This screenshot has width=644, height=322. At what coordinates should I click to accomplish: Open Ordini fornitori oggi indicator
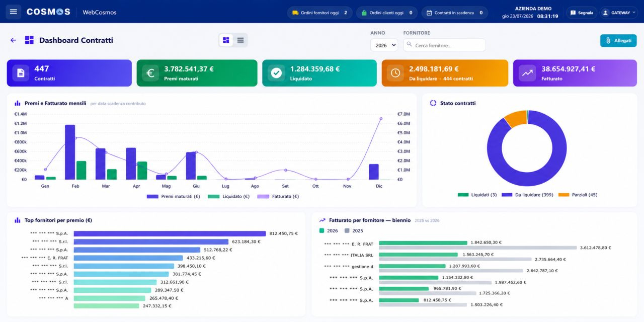point(320,13)
